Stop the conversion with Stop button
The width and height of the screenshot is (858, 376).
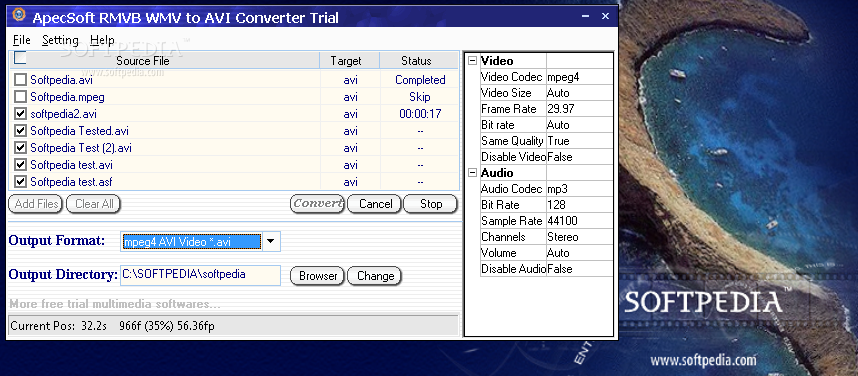(x=431, y=204)
